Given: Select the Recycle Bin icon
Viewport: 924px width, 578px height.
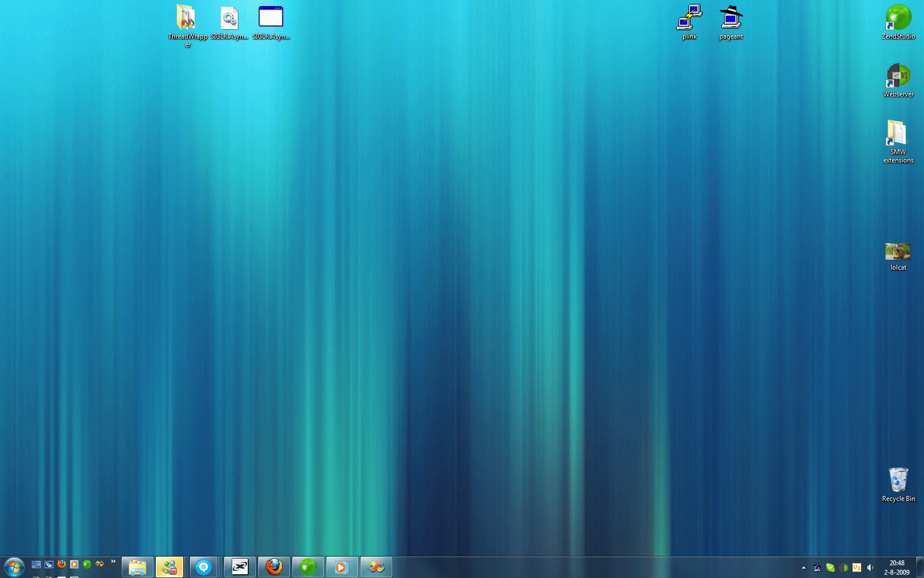Looking at the screenshot, I should (898, 484).
